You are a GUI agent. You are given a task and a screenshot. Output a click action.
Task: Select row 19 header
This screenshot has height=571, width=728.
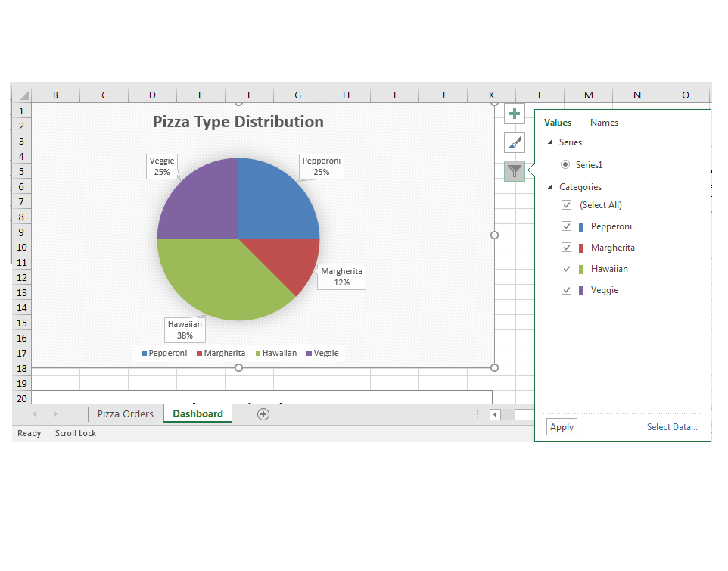[21, 384]
